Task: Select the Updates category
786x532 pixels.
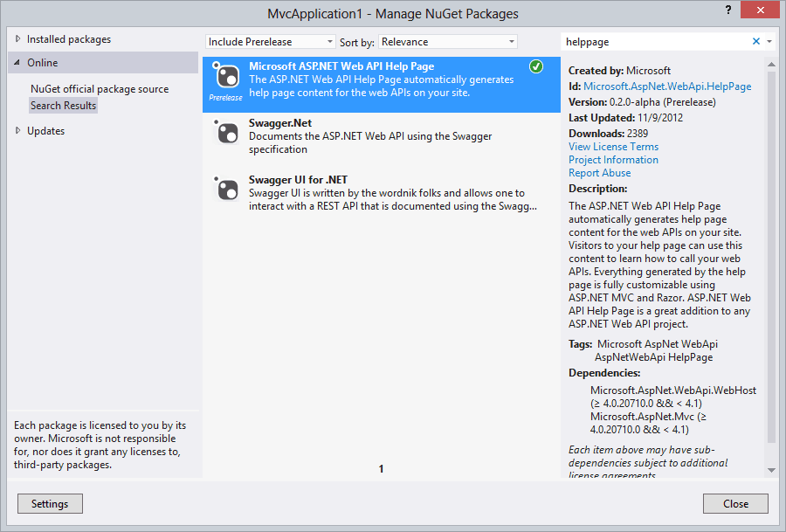Action: click(x=45, y=131)
